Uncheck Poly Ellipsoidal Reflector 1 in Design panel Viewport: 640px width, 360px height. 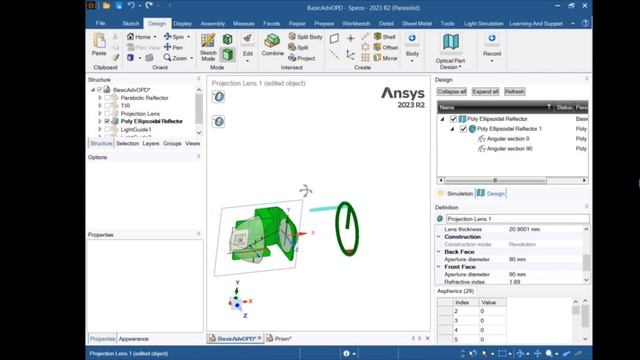(x=463, y=129)
